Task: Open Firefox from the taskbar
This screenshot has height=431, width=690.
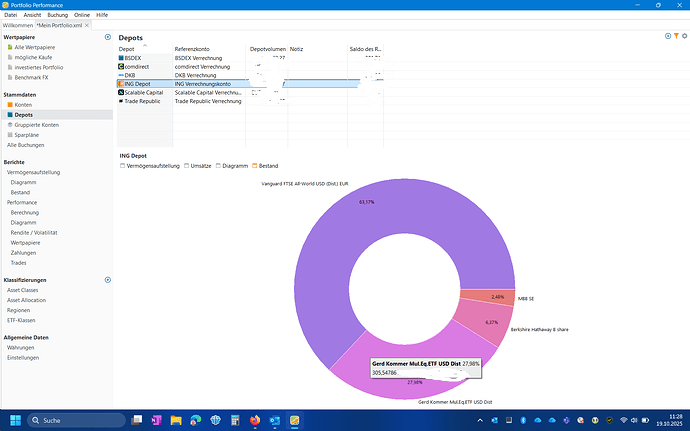Action: pyautogui.click(x=255, y=420)
